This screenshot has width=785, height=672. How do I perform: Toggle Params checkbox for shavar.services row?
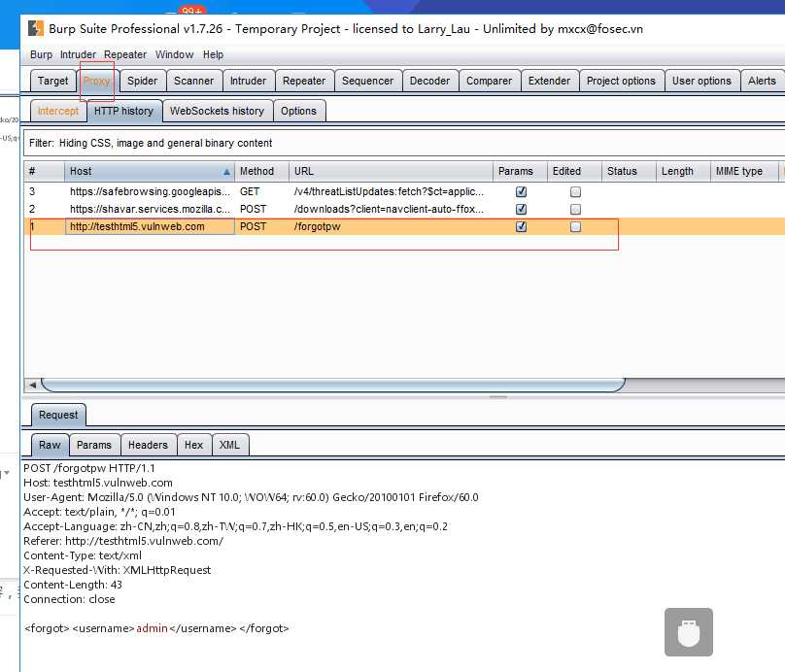click(x=521, y=209)
